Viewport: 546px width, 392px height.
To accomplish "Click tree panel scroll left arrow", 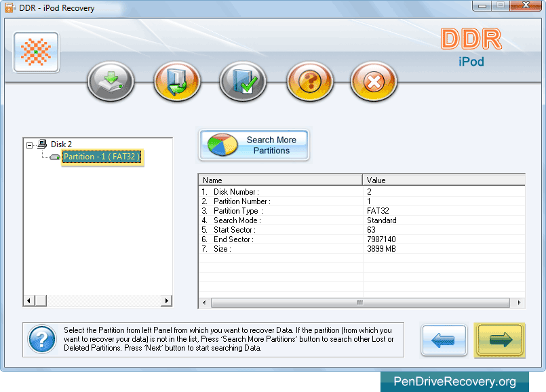I will point(29,300).
